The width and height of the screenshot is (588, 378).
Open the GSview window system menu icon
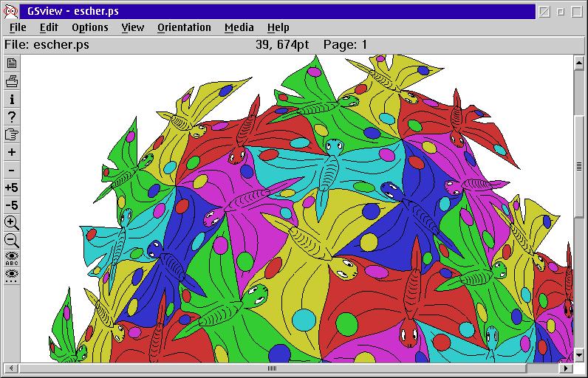click(11, 12)
